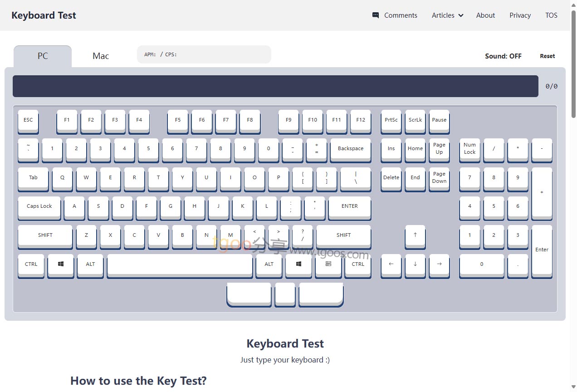This screenshot has width=577, height=392.
Task: Open the About page link
Action: 485,15
